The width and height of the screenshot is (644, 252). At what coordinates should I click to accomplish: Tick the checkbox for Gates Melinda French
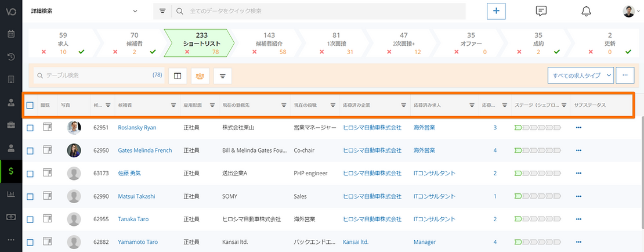point(30,150)
